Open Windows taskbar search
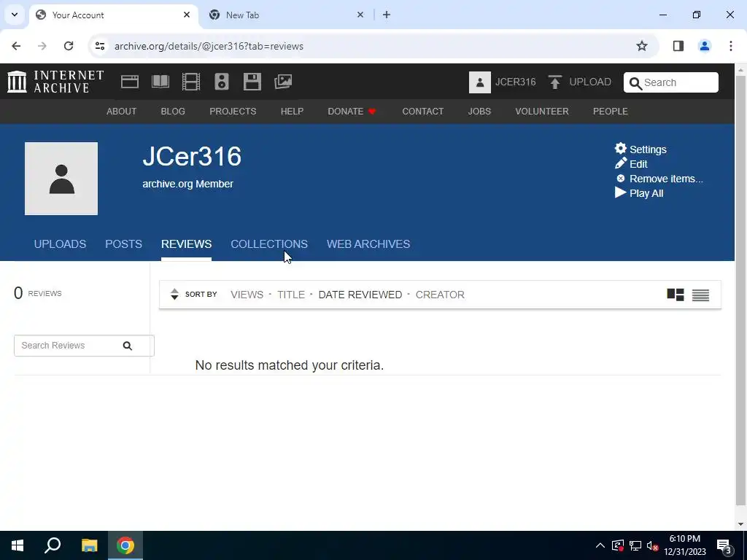This screenshot has height=560, width=747. tap(53, 545)
